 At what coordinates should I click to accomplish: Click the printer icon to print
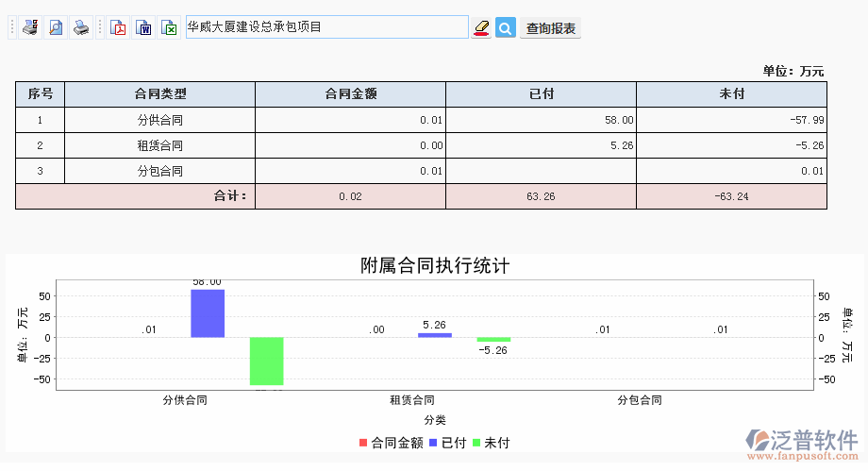pos(81,27)
